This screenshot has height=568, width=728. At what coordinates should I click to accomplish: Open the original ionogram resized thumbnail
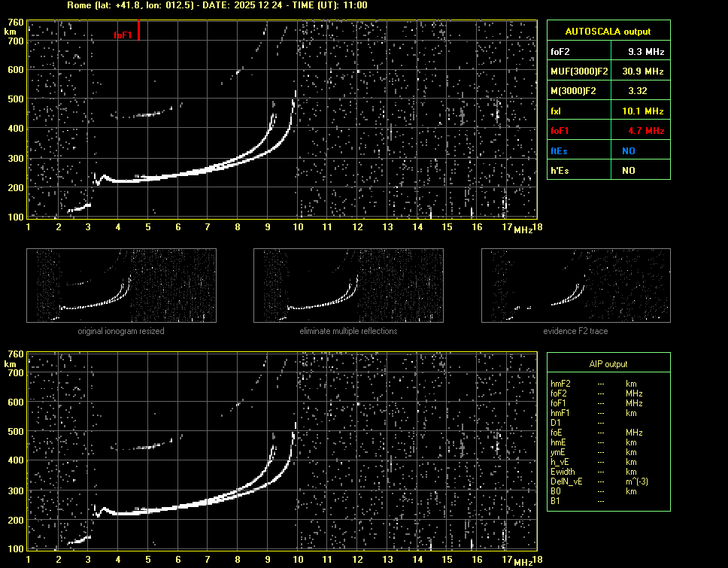click(121, 286)
